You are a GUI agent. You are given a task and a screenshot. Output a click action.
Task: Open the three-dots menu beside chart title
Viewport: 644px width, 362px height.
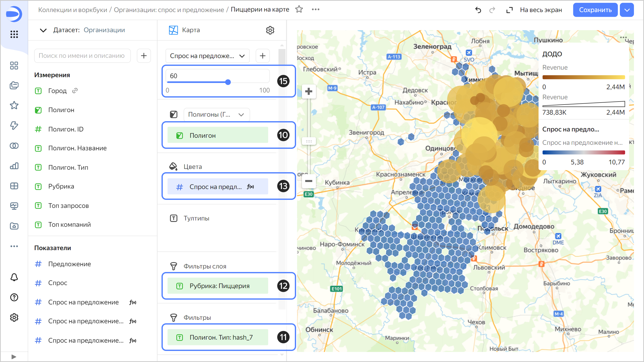pyautogui.click(x=315, y=10)
